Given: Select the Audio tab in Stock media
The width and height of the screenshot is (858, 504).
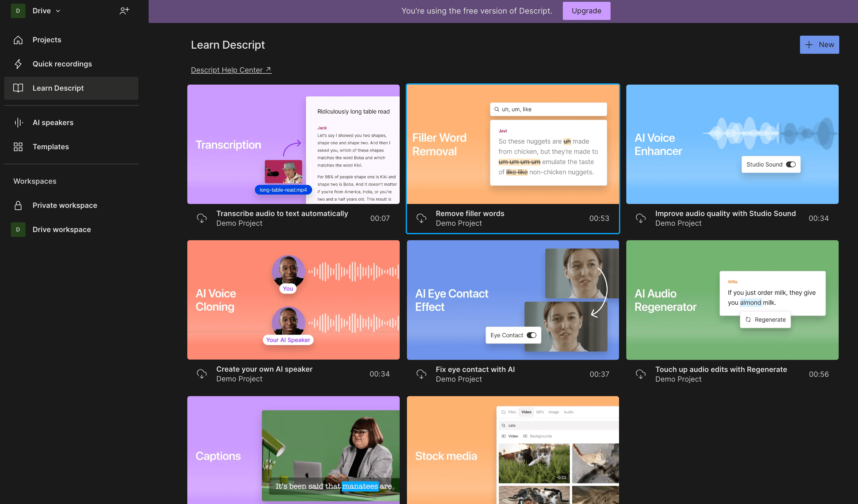Looking at the screenshot, I should [x=568, y=412].
